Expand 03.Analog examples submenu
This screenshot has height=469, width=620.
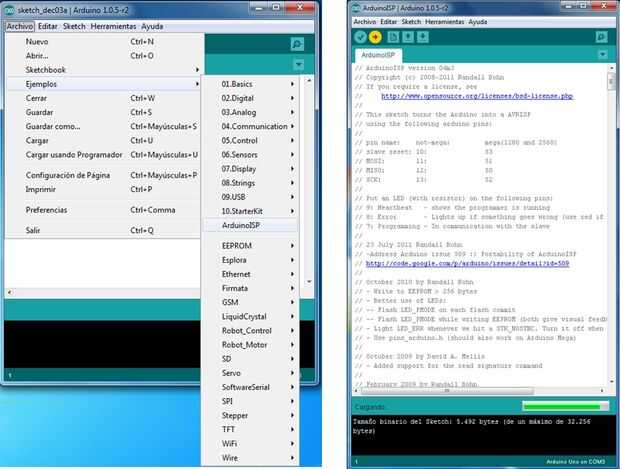tap(250, 112)
